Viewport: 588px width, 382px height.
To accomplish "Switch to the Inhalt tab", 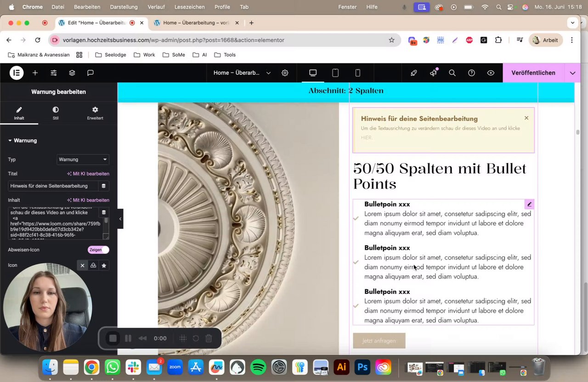I will pyautogui.click(x=19, y=113).
